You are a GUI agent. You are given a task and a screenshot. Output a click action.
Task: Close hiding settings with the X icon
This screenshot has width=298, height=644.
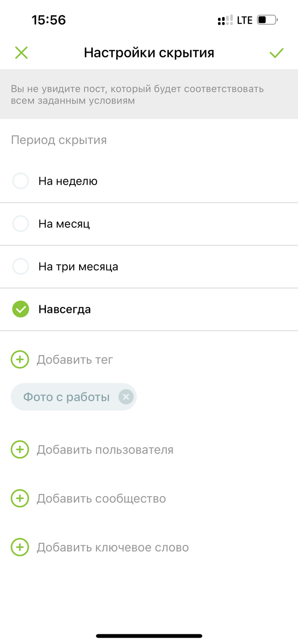point(21,53)
